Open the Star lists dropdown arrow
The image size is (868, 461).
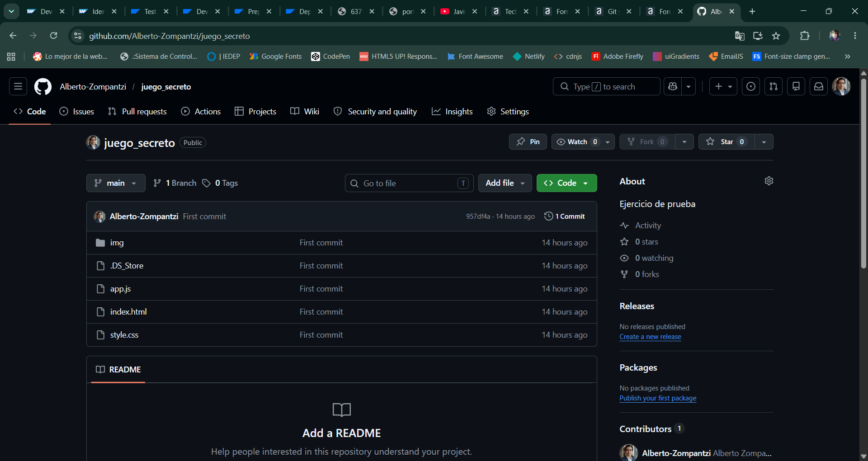coord(764,142)
